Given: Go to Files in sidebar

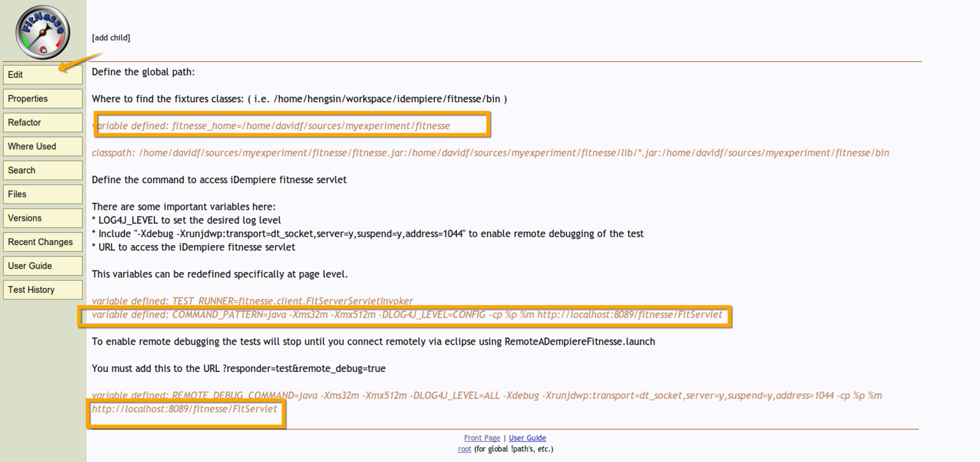Looking at the screenshot, I should (x=43, y=194).
